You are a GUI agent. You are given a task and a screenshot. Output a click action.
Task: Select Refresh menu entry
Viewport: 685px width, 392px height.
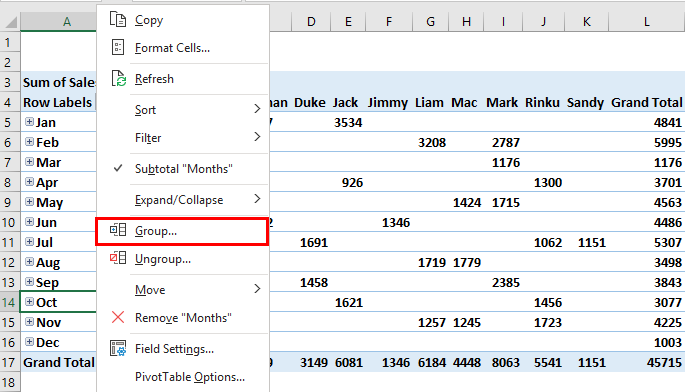(183, 79)
